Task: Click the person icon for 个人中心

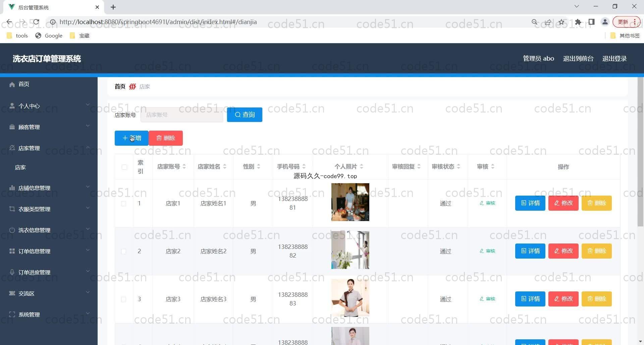Action: click(x=12, y=106)
